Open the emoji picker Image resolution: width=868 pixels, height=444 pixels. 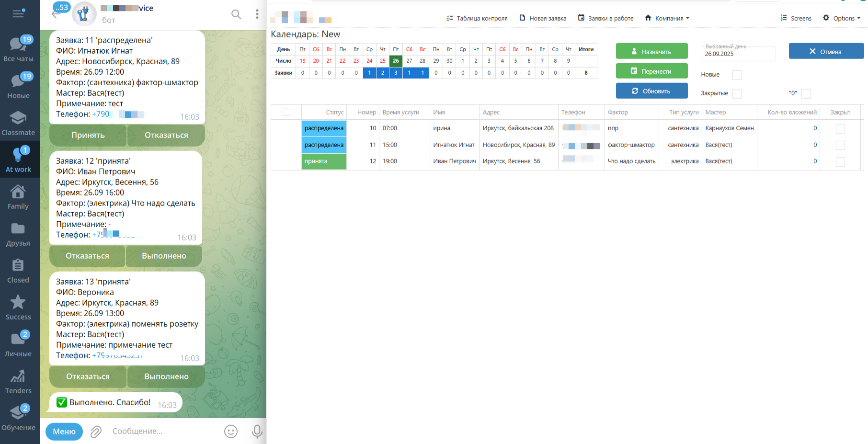(x=231, y=432)
